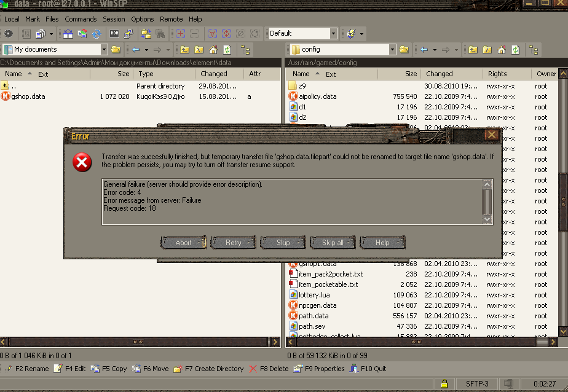Go to local root directory icon

point(199,50)
